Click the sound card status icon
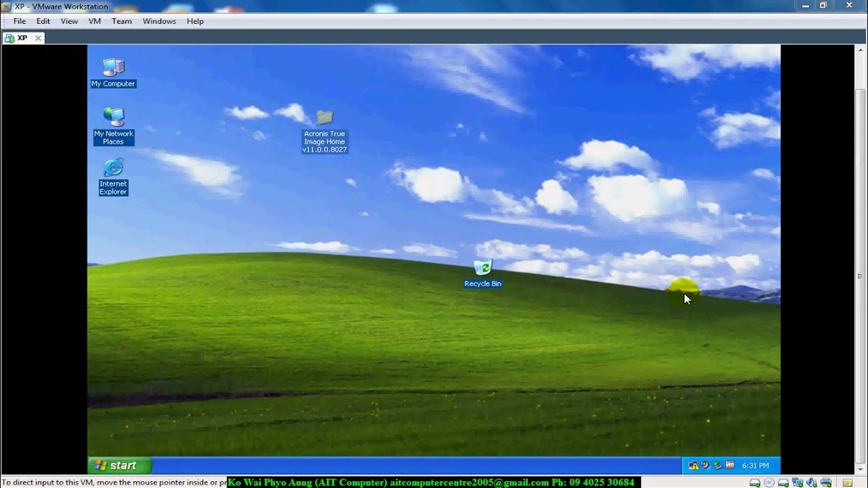This screenshot has height=488, width=868. (x=812, y=483)
